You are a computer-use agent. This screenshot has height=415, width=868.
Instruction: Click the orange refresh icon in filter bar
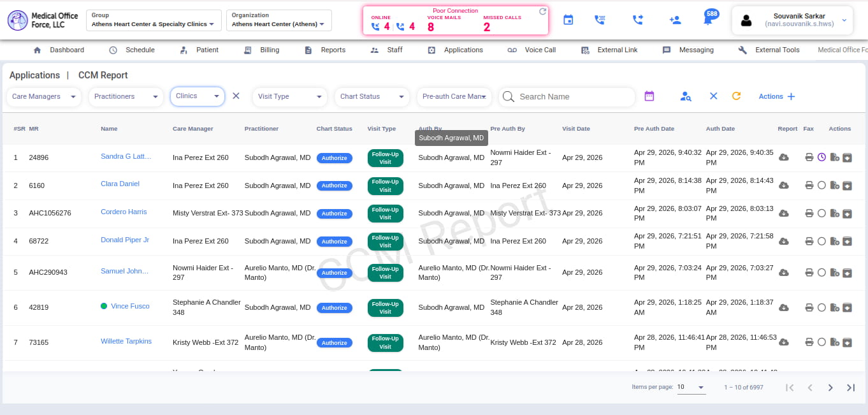(736, 96)
